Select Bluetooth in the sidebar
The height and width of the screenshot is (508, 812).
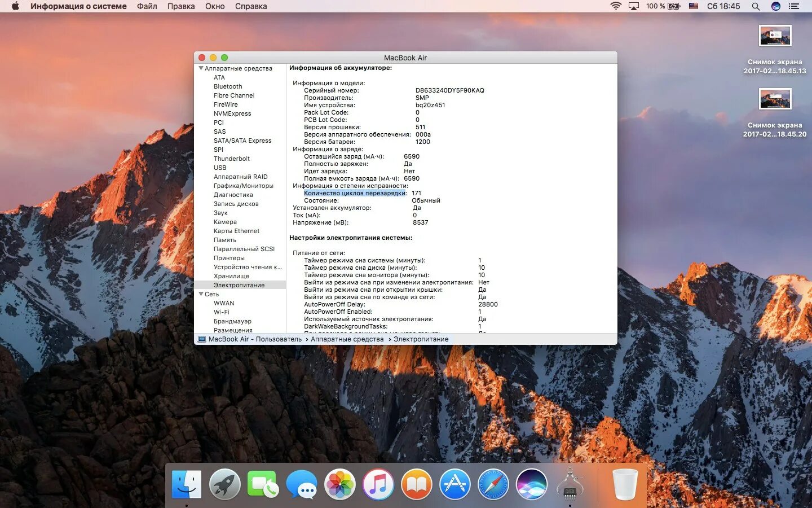[228, 86]
